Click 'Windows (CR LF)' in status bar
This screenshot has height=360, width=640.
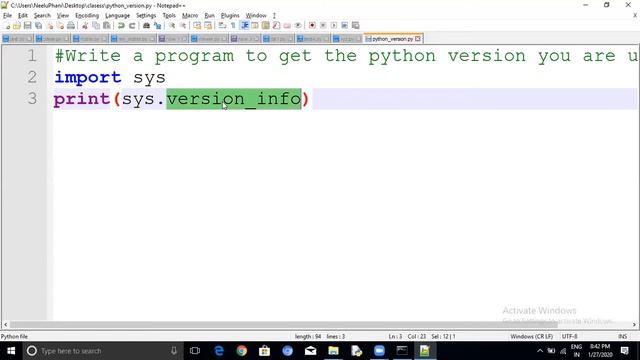531,336
